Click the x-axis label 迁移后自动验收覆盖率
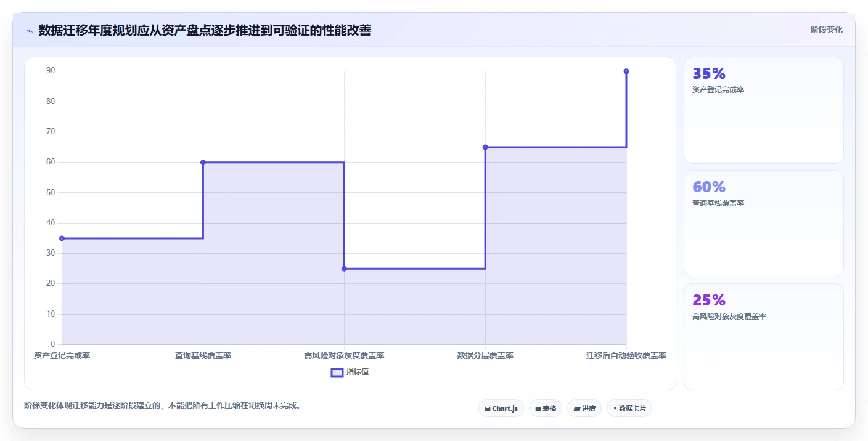 click(x=626, y=355)
